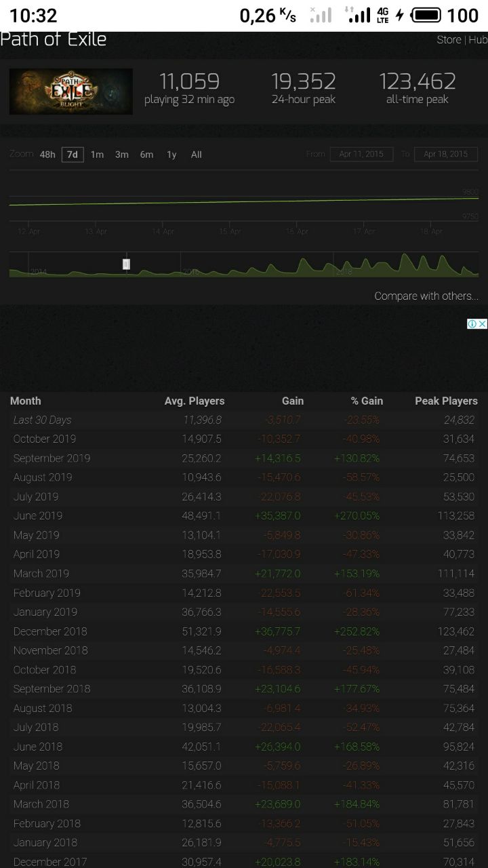Select the February 2019 row label
The width and height of the screenshot is (488, 868).
[47, 593]
